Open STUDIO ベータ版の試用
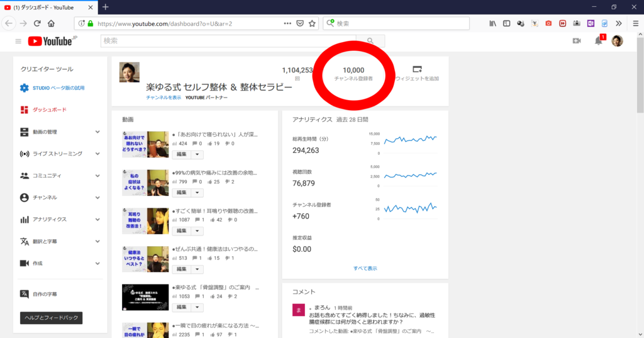Image resolution: width=644 pixels, height=338 pixels. pyautogui.click(x=58, y=88)
